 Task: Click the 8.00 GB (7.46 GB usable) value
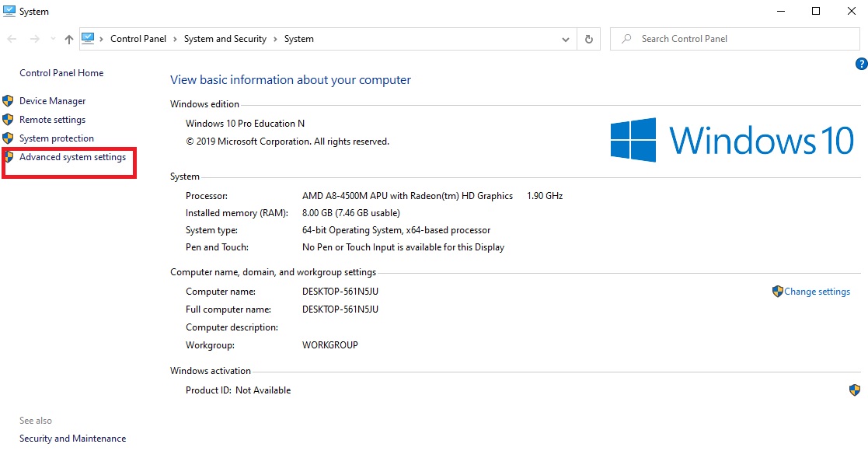351,213
